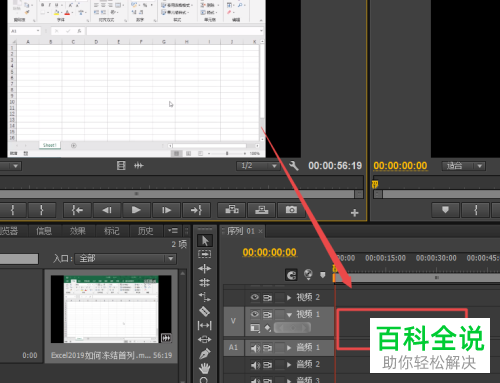Image resolution: width=500 pixels, height=383 pixels.
Task: Toggle the A1 source patch on 音频 1
Action: [233, 348]
